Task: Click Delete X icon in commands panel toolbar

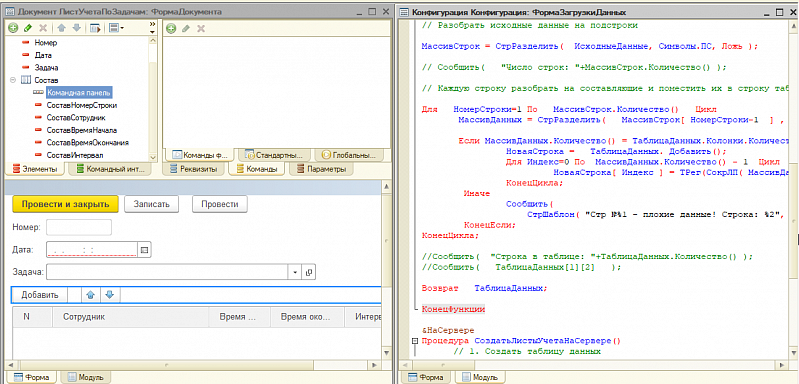Action: (201, 29)
